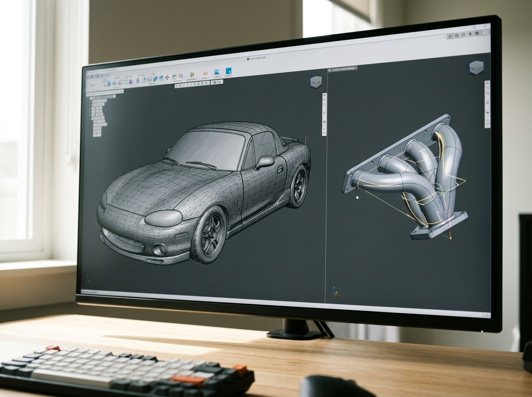Image resolution: width=532 pixels, height=397 pixels.
Task: Click the green and orange striped toolbar icon
Action: tap(192, 75)
